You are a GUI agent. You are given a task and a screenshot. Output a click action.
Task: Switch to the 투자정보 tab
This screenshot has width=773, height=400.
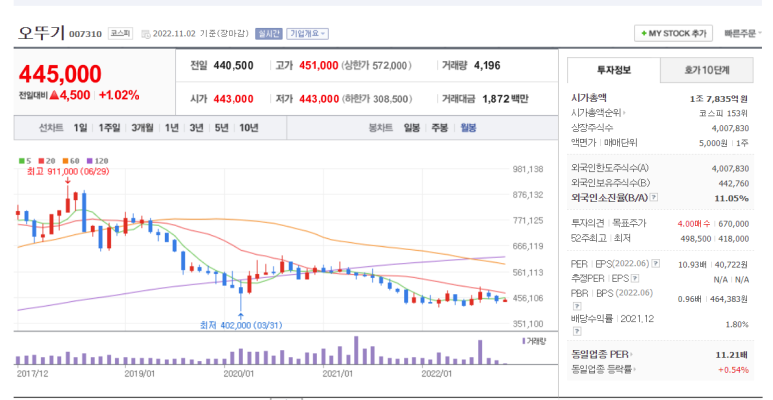(614, 70)
